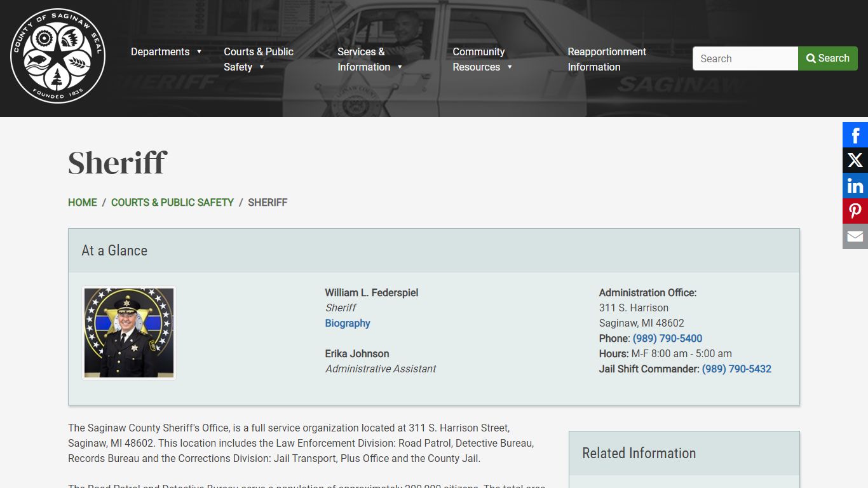The image size is (868, 488).
Task: Open Community Resources dropdown menu
Action: point(482,59)
